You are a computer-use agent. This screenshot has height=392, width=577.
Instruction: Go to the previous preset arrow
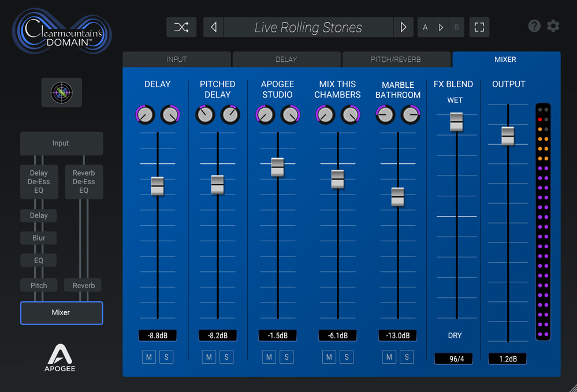214,27
